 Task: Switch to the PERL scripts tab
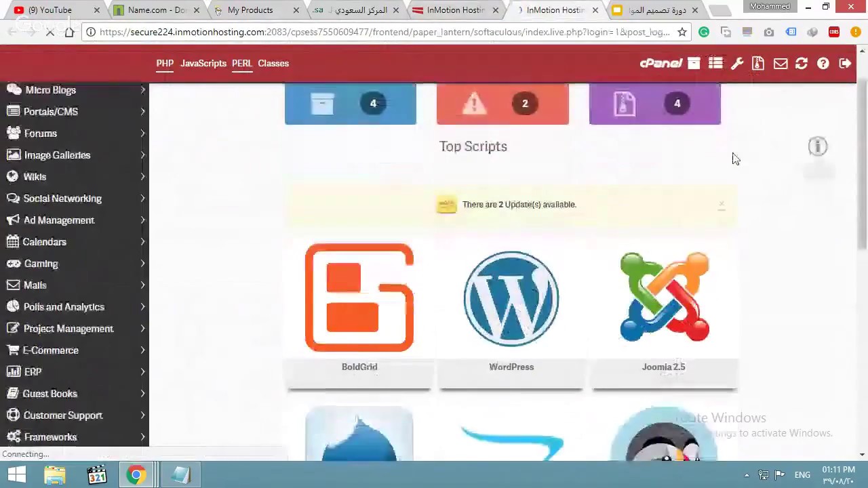(241, 63)
